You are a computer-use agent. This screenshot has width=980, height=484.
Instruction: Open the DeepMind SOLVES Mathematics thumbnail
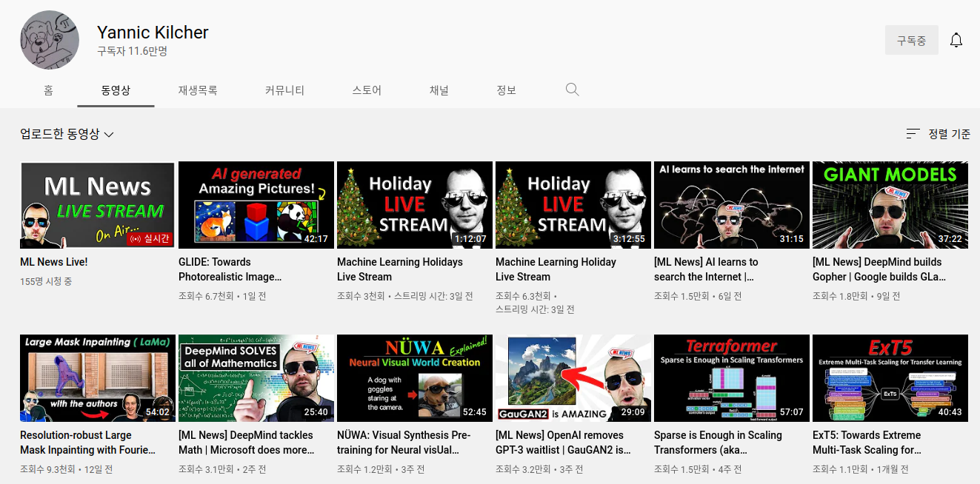256,378
